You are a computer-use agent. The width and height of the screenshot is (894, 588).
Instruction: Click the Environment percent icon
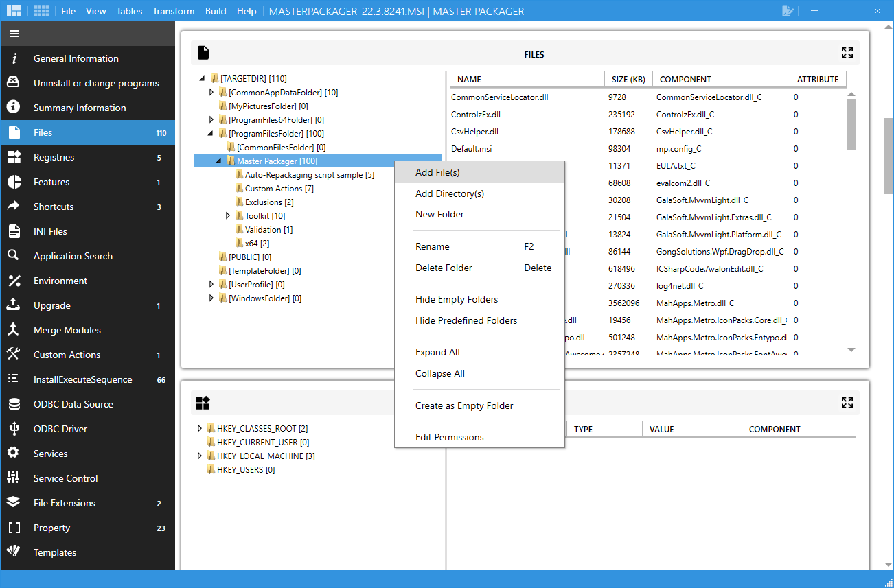14,281
